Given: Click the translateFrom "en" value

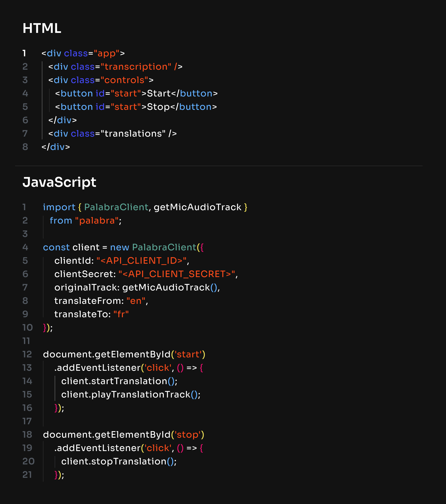Looking at the screenshot, I should pyautogui.click(x=136, y=301).
